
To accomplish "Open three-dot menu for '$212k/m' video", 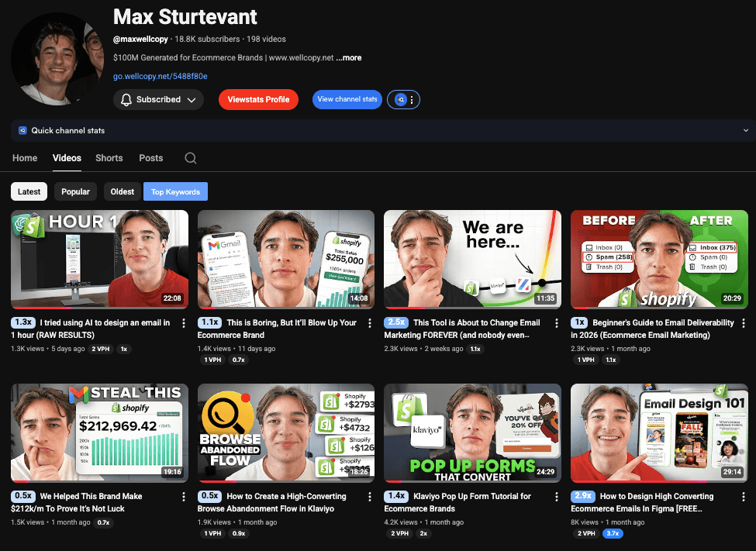I will [184, 497].
